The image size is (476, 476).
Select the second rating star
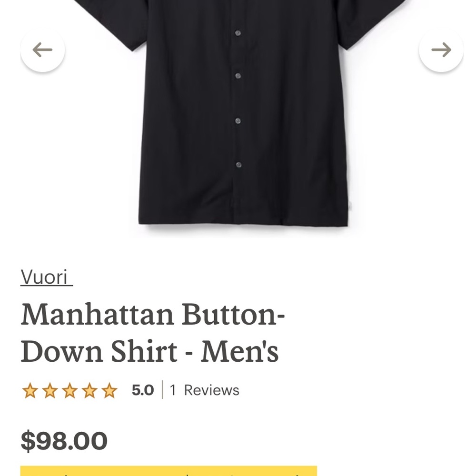50,390
